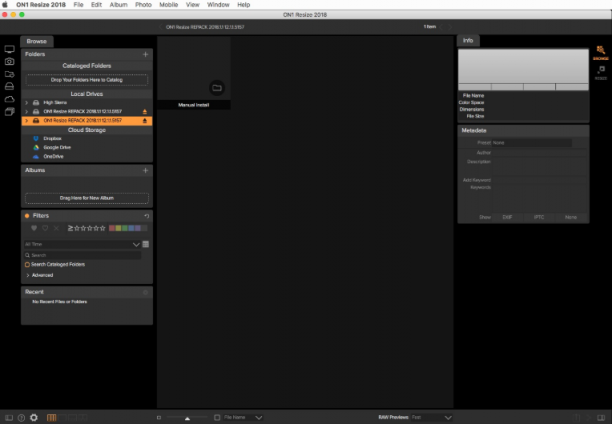The height and width of the screenshot is (424, 612).
Task: Open the Desktop shortcut monitor icon
Action: tap(9, 49)
